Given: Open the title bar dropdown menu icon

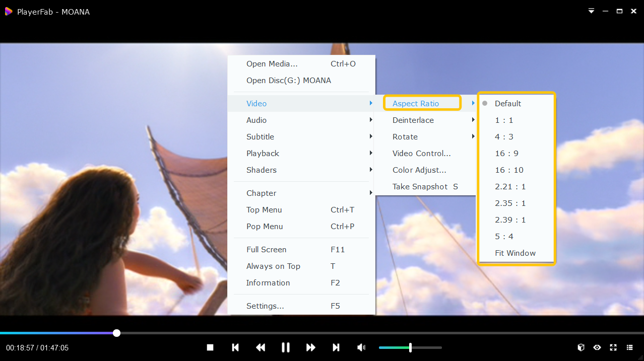Looking at the screenshot, I should pos(592,11).
